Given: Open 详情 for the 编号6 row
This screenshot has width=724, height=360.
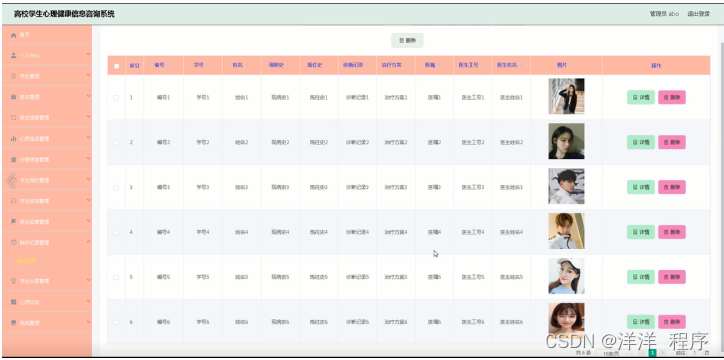Looking at the screenshot, I should (640, 322).
